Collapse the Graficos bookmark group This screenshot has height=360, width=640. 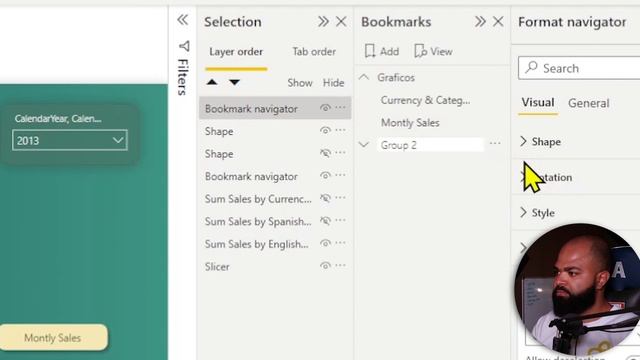(x=364, y=77)
